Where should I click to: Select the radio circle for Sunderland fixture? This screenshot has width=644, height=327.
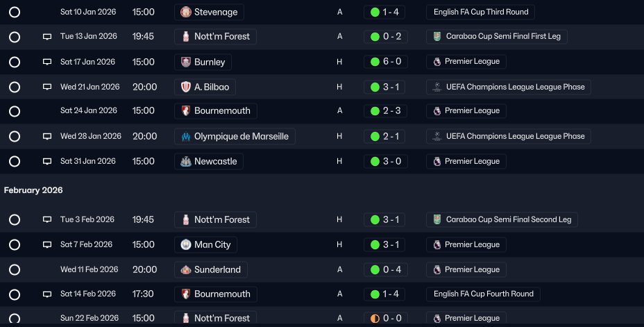coord(15,270)
